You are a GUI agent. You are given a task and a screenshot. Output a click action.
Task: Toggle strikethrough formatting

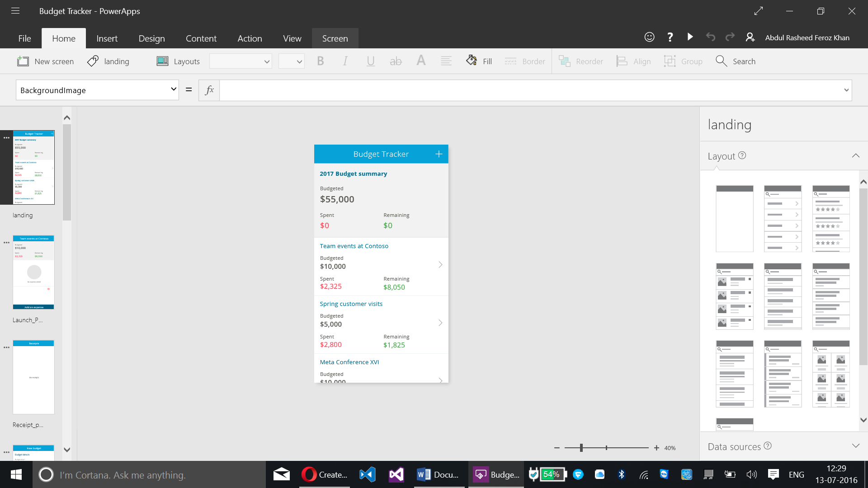point(396,61)
